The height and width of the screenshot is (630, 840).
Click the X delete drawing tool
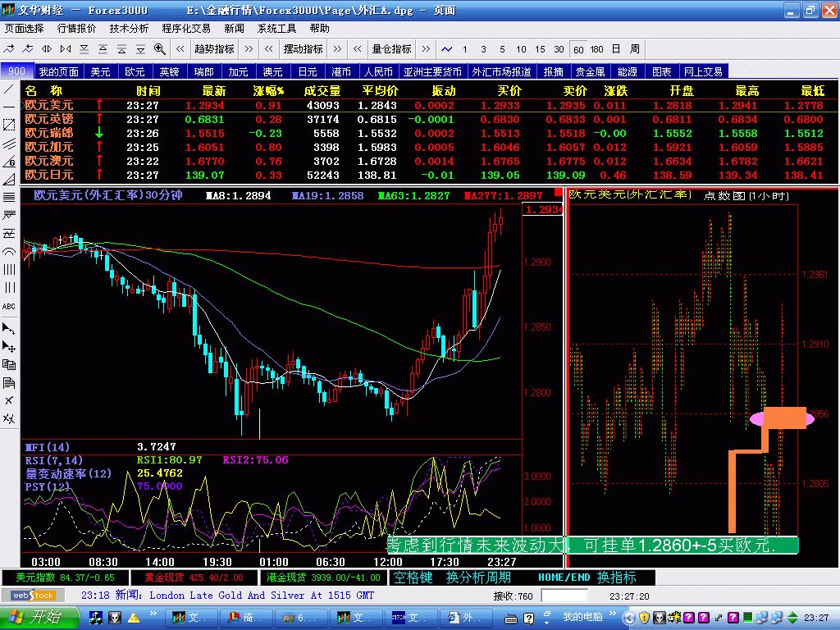pyautogui.click(x=9, y=400)
